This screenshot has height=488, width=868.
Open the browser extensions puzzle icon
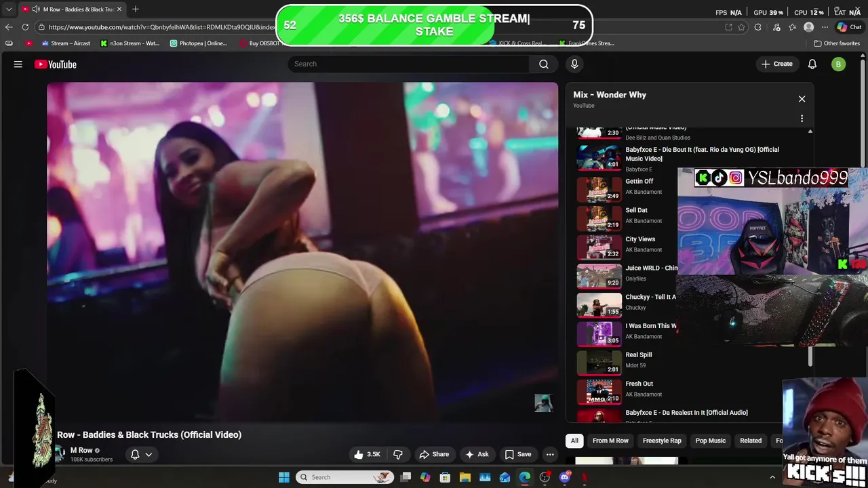click(x=758, y=27)
